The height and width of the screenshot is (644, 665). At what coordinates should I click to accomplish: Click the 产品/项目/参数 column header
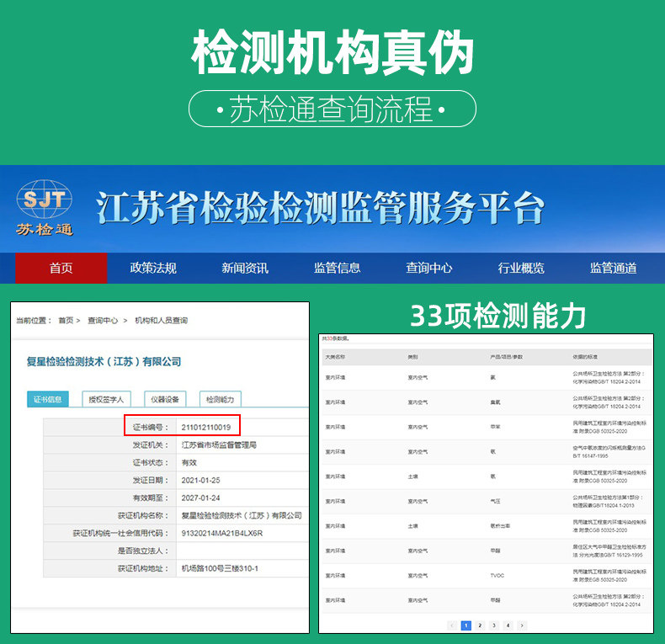[507, 357]
